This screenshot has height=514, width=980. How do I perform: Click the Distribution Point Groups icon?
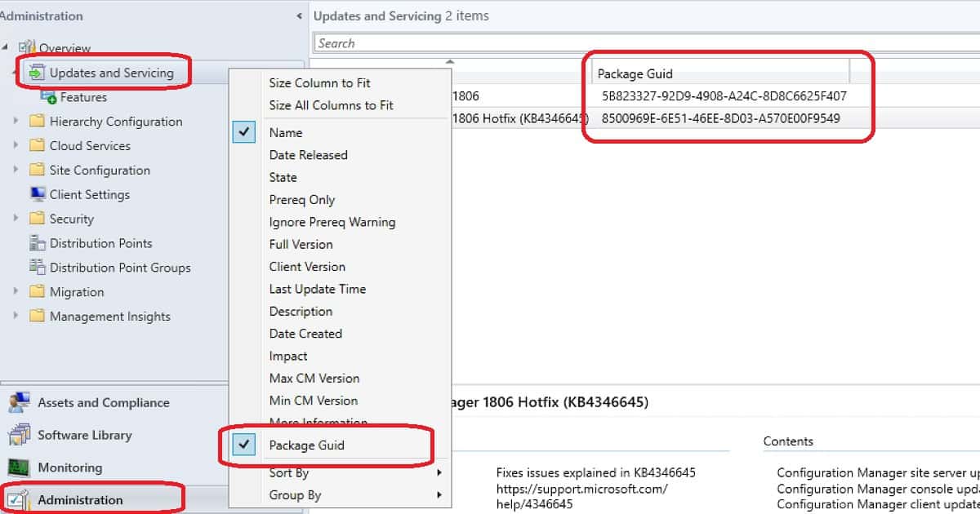point(37,268)
